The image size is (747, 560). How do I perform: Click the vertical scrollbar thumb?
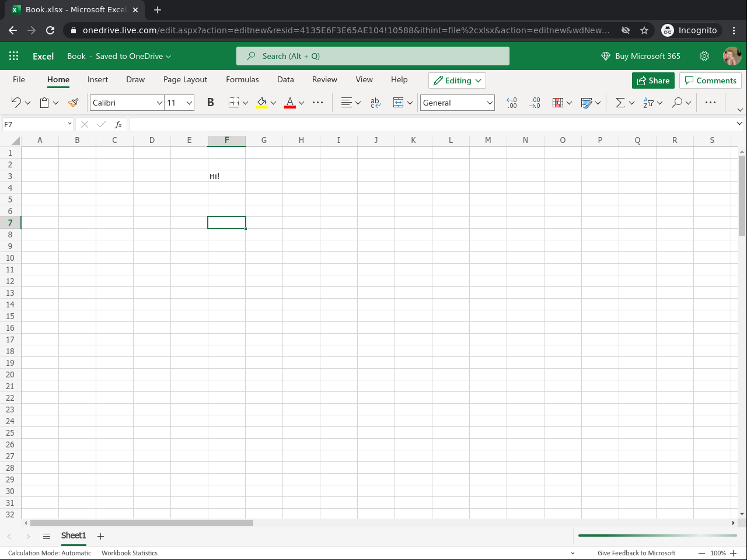(x=742, y=196)
